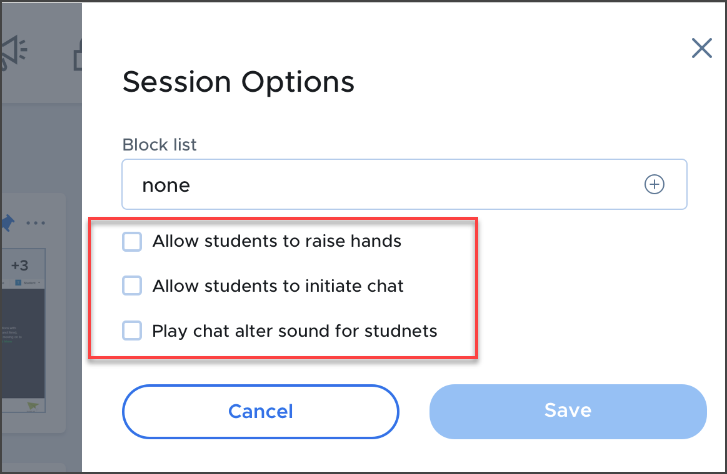Check the Play chat alter sound checkbox
The height and width of the screenshot is (474, 727).
point(132,331)
